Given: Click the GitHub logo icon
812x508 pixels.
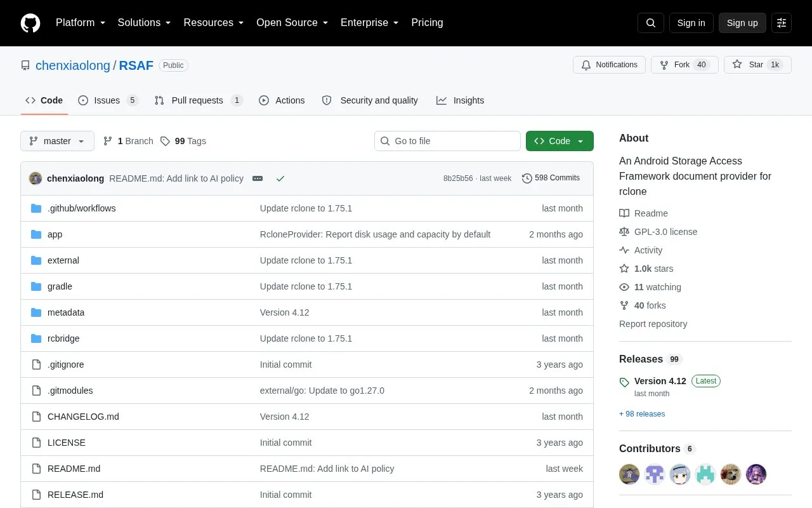Looking at the screenshot, I should point(30,23).
